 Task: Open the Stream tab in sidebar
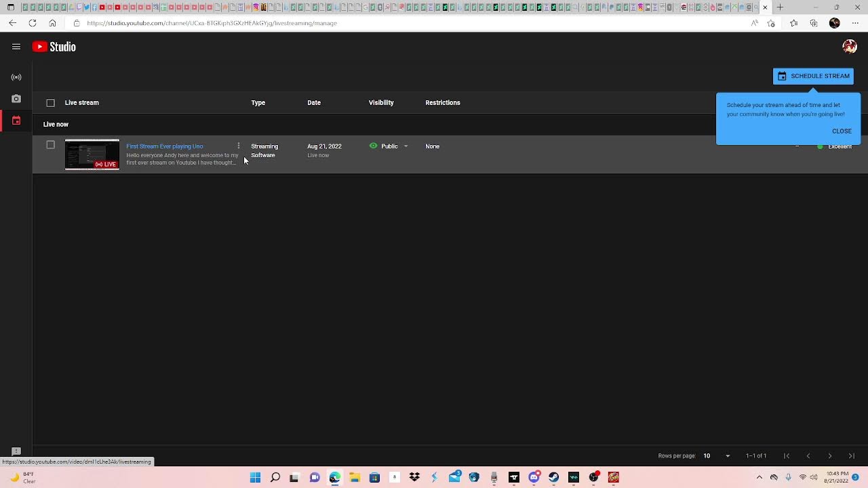click(16, 77)
